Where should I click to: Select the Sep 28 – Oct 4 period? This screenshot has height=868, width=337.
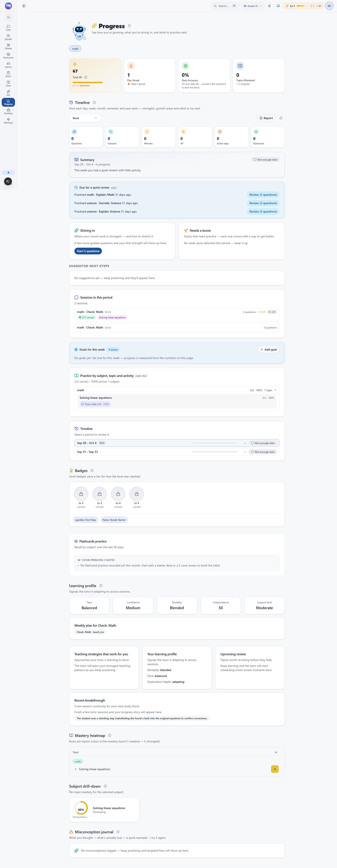tap(177, 443)
